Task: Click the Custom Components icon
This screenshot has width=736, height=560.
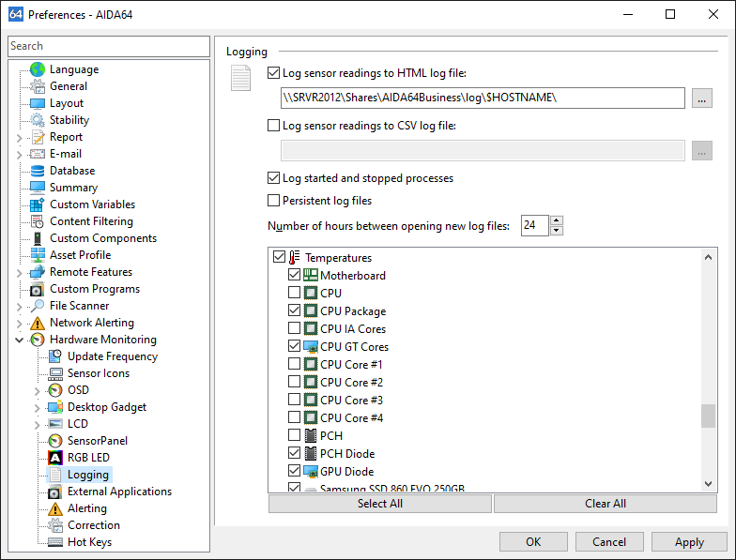Action: coord(38,238)
